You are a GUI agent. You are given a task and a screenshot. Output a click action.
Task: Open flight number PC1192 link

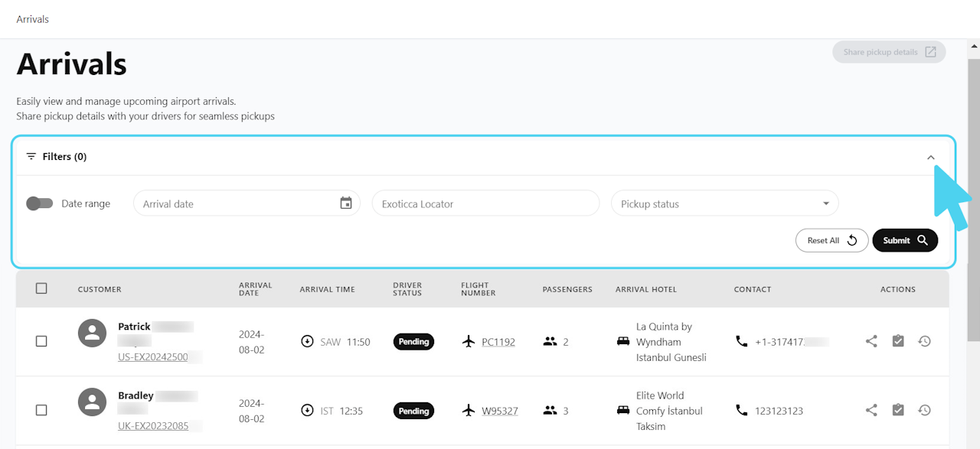click(498, 342)
